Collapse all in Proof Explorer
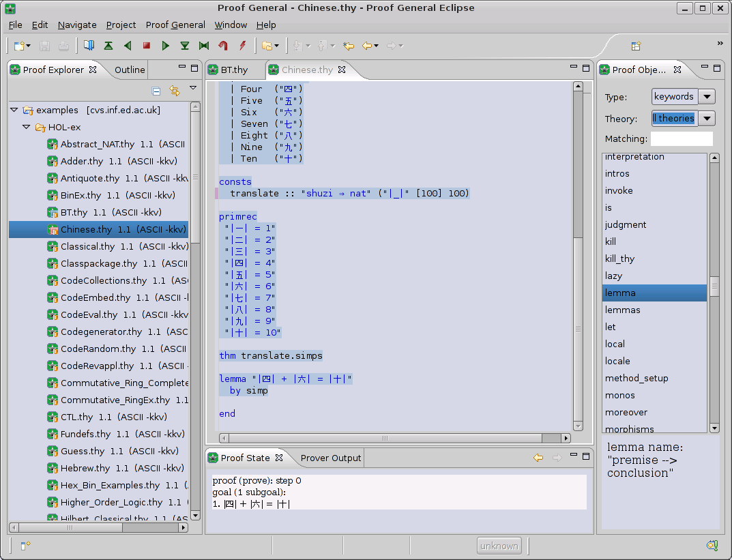 point(156,91)
